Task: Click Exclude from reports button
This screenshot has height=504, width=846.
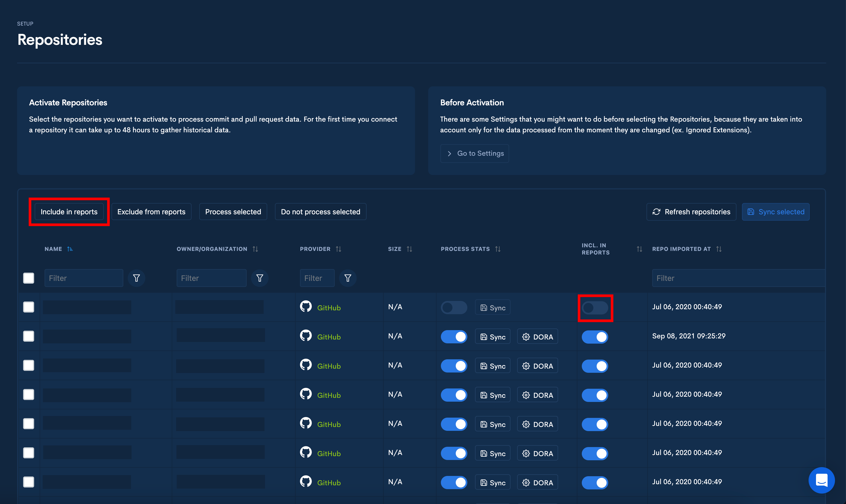Action: (x=151, y=212)
